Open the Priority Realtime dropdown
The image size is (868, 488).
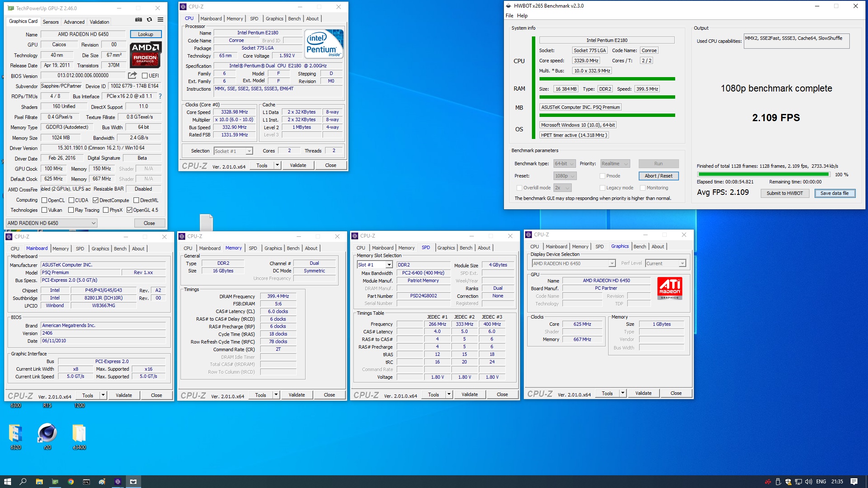615,164
